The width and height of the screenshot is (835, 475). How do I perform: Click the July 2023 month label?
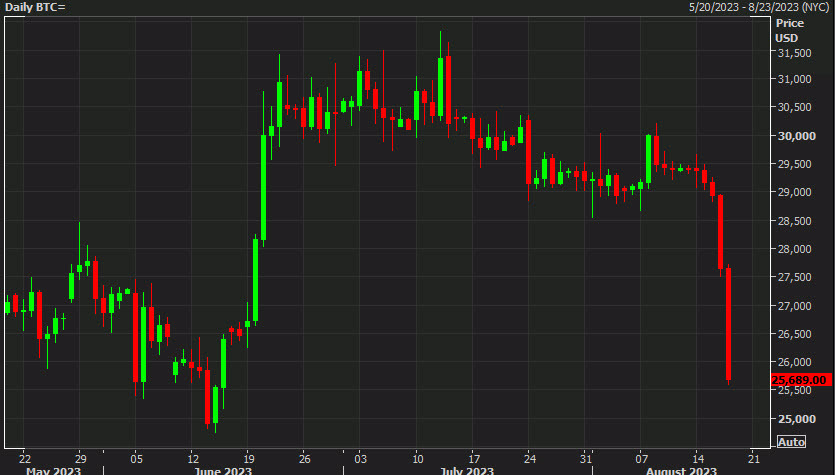coord(467,471)
